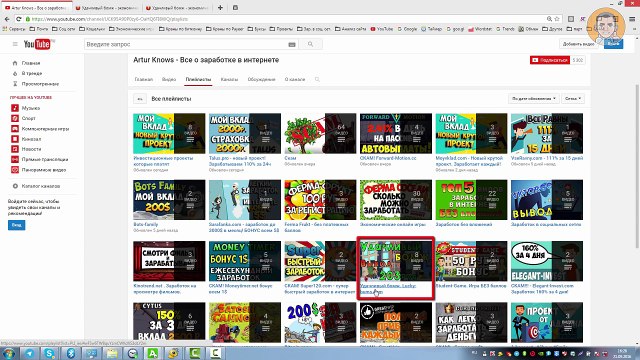Open the По дате обновления sort dropdown

534,99
